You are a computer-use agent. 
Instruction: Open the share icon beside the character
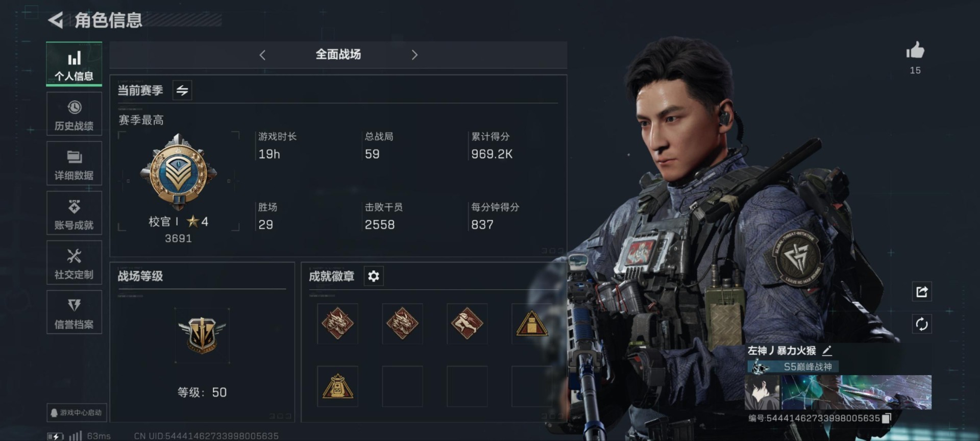tap(922, 292)
